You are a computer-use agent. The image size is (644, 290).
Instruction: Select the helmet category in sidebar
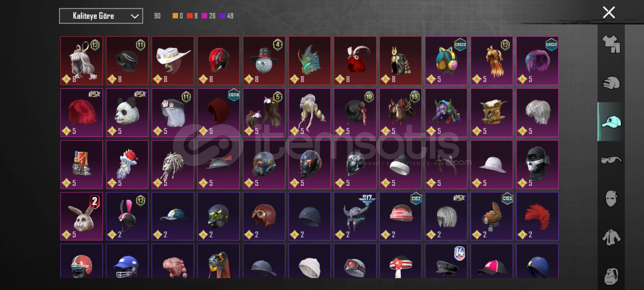coord(611,83)
